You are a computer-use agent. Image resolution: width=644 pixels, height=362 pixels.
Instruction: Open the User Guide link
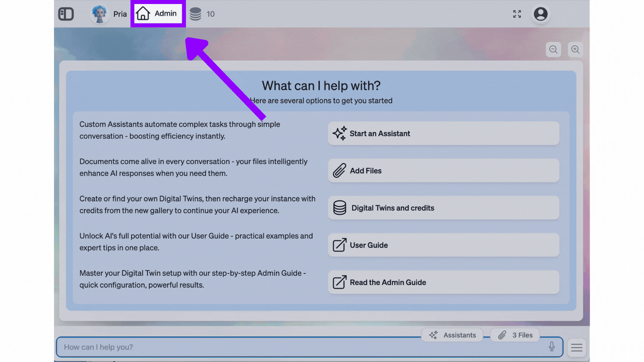click(443, 245)
